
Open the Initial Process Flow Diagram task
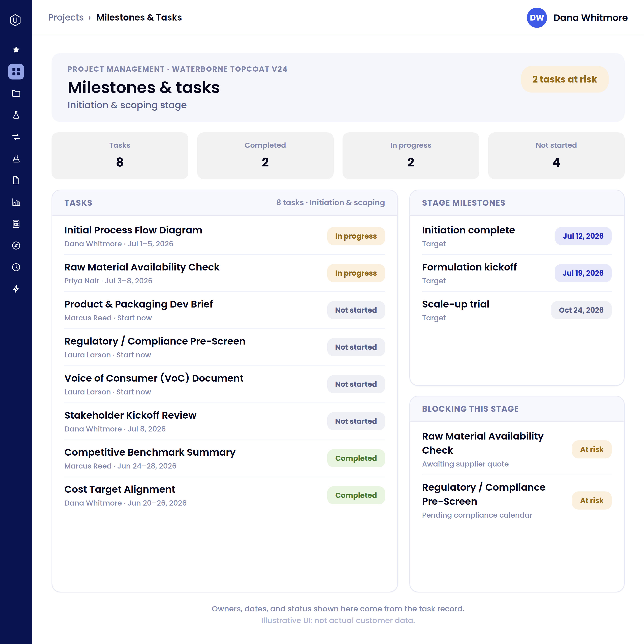click(225, 236)
